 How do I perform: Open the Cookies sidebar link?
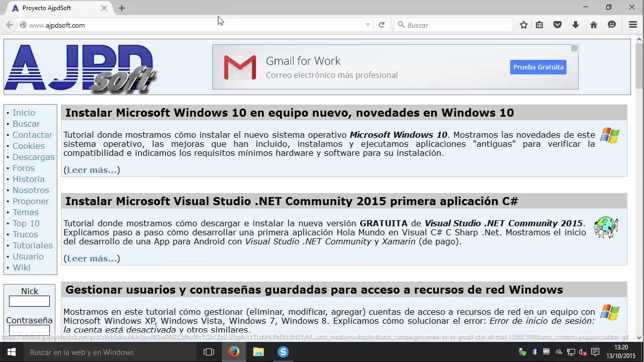click(x=29, y=146)
